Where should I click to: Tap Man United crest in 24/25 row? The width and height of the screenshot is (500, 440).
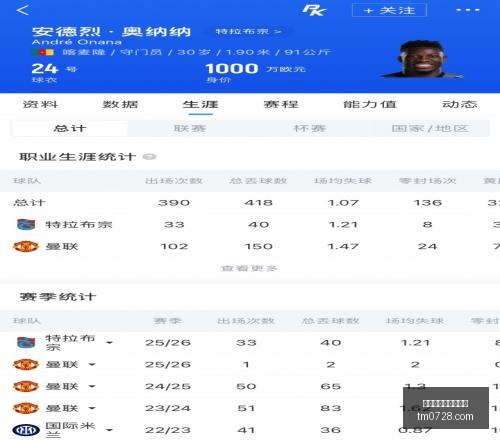[26, 386]
